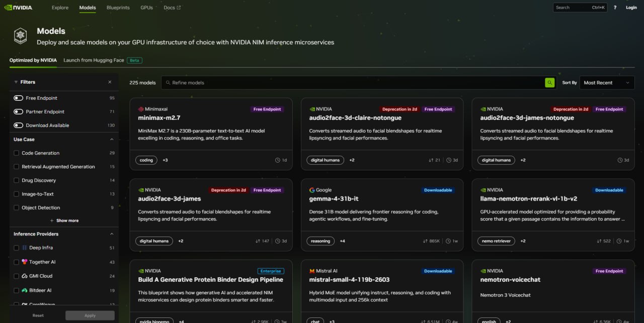Toggle the Free Endpoint filter switch
644x323 pixels.
pos(19,98)
